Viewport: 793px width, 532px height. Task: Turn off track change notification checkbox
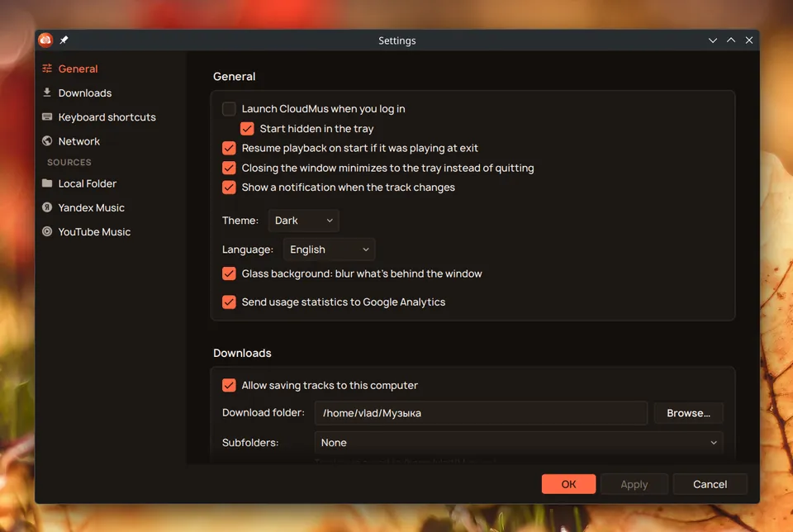(x=229, y=188)
